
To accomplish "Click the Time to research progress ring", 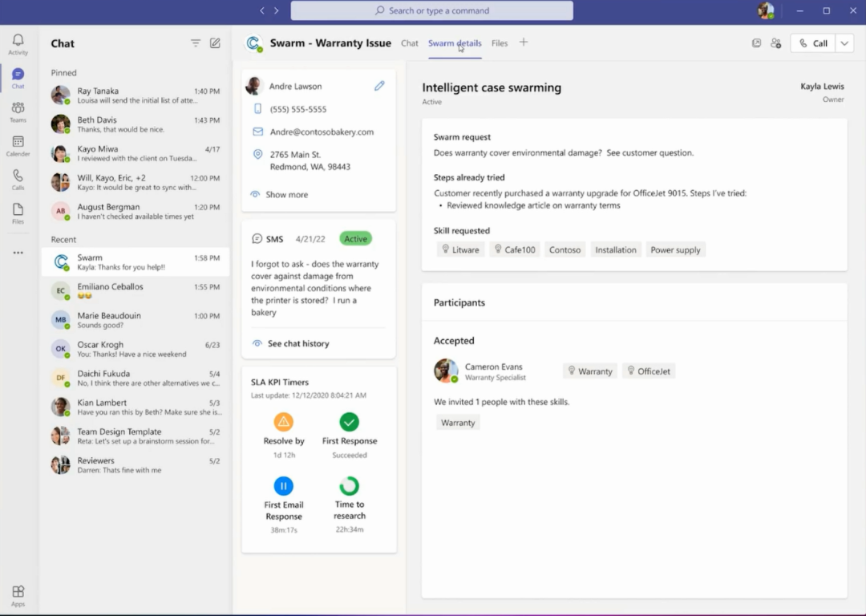I will 349,486.
